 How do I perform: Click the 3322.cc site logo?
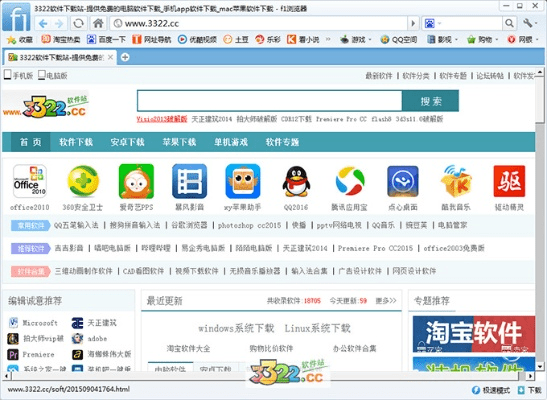tap(45, 106)
